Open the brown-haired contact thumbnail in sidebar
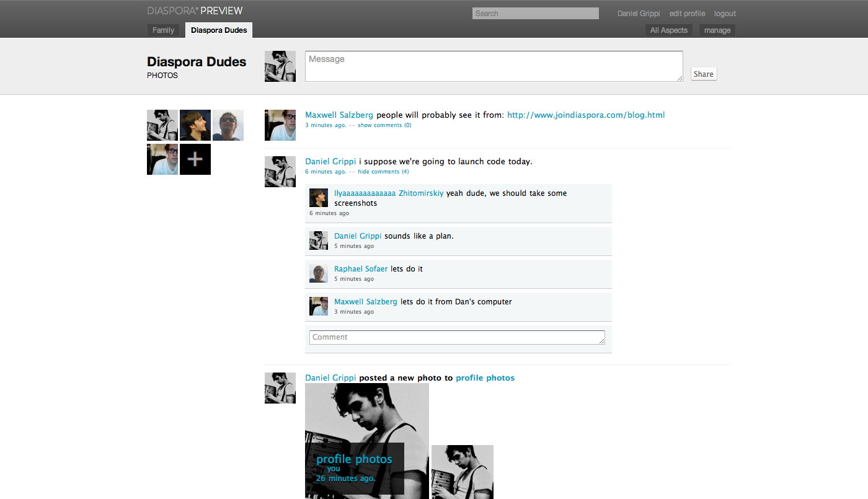Image resolution: width=868 pixels, height=499 pixels. point(195,125)
